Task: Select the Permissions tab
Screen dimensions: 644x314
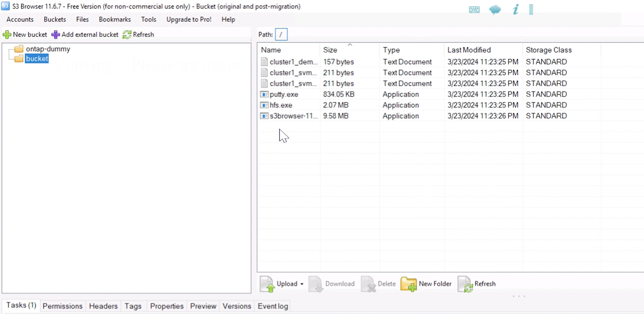Action: tap(62, 306)
